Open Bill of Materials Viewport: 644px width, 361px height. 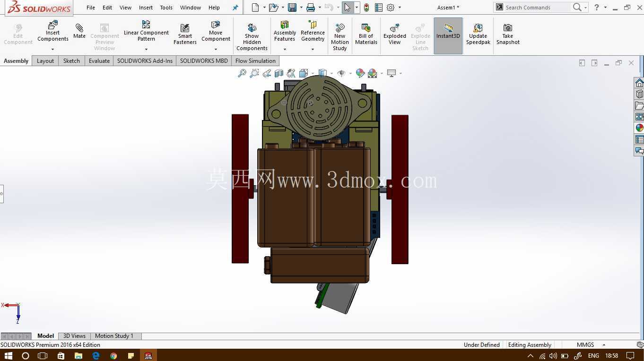(366, 34)
